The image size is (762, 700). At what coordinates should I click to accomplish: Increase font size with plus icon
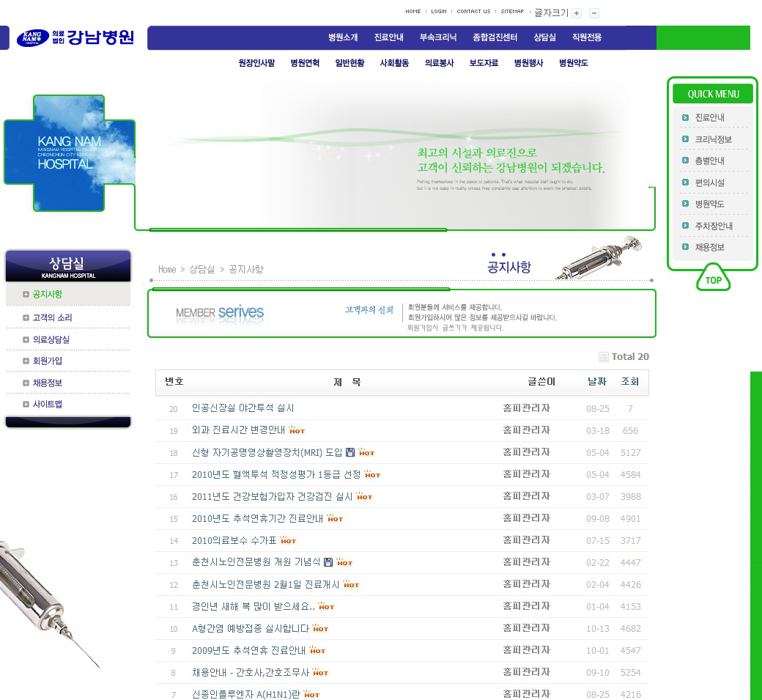(x=577, y=13)
